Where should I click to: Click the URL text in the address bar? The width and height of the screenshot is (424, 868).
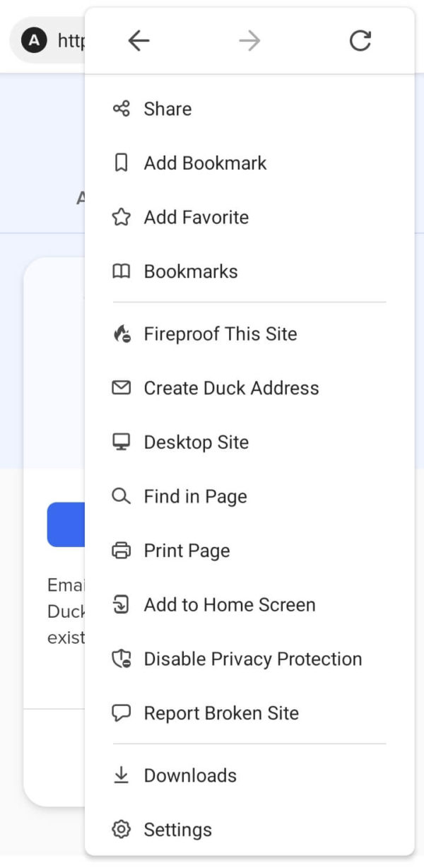(73, 40)
